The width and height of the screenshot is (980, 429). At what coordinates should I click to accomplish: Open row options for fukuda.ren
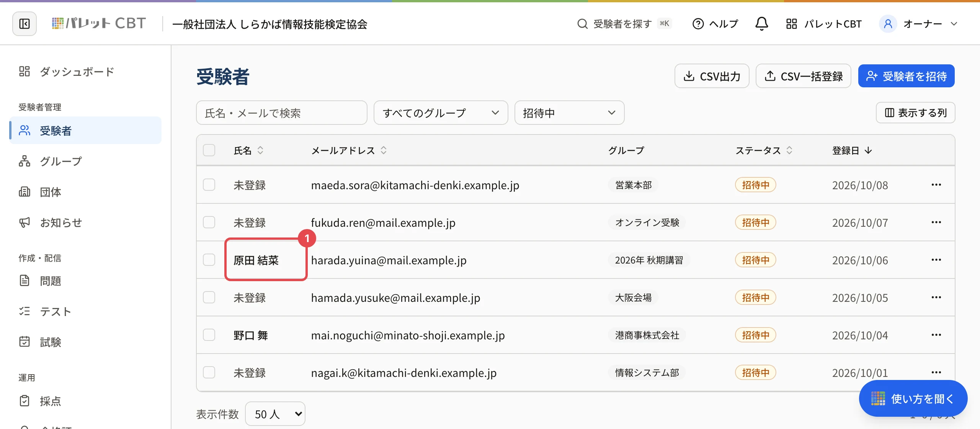pyautogui.click(x=936, y=222)
